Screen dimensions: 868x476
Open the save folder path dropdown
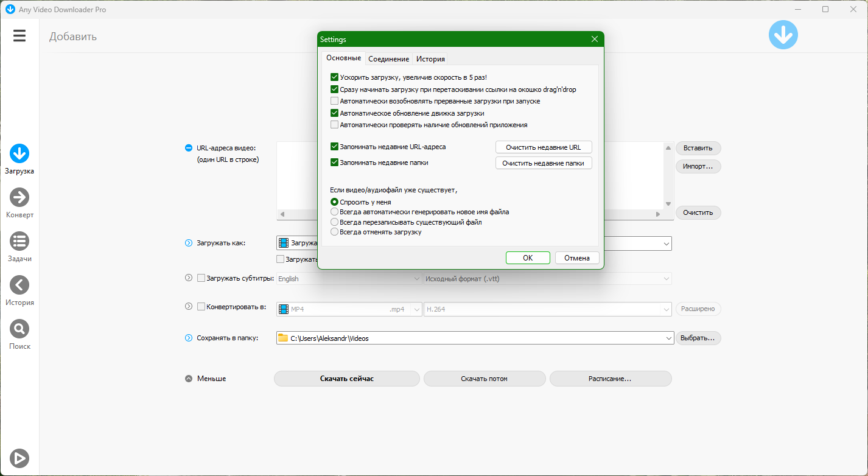pyautogui.click(x=668, y=338)
